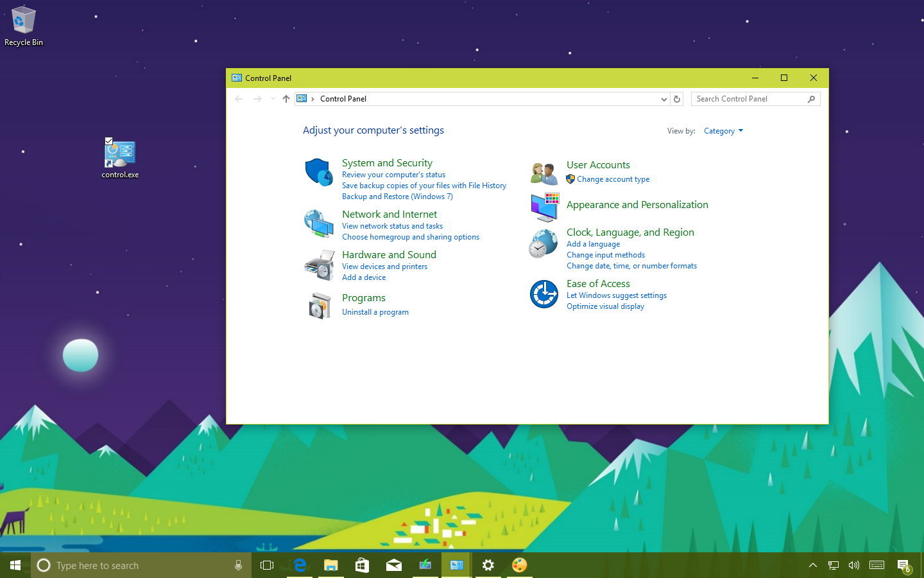924x578 pixels.
Task: Select the Ease of Access clock icon
Action: [543, 294]
